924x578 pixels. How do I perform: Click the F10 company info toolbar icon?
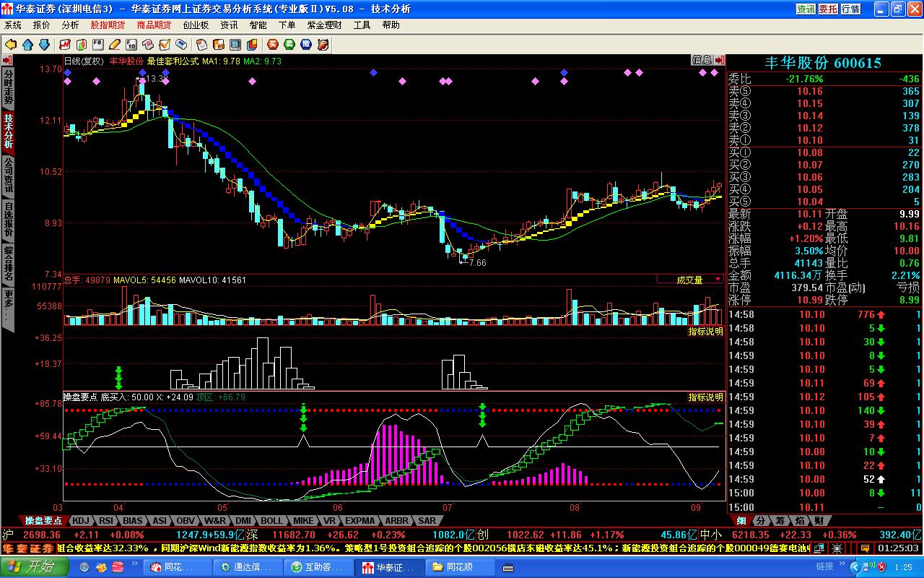(131, 45)
